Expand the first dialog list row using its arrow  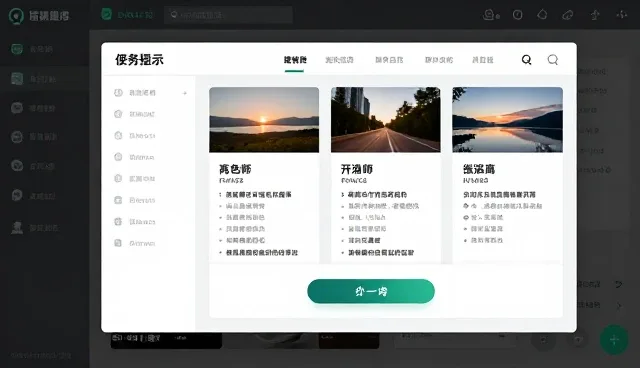(x=185, y=93)
